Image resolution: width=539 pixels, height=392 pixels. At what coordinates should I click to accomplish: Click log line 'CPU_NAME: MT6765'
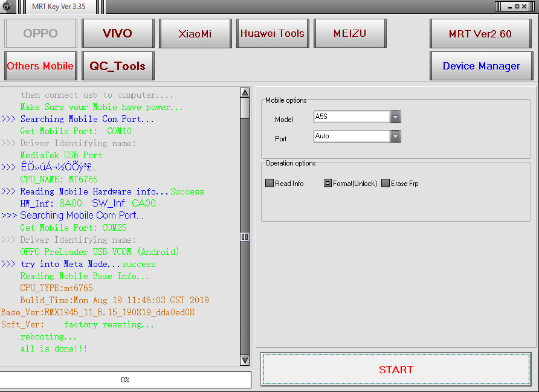[x=59, y=179]
